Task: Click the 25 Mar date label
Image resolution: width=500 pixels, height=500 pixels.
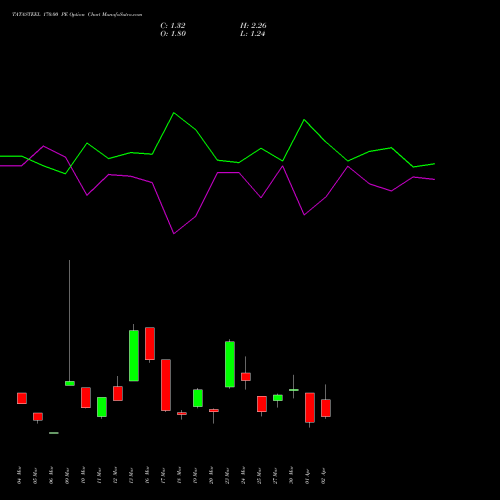Action: coord(259,475)
